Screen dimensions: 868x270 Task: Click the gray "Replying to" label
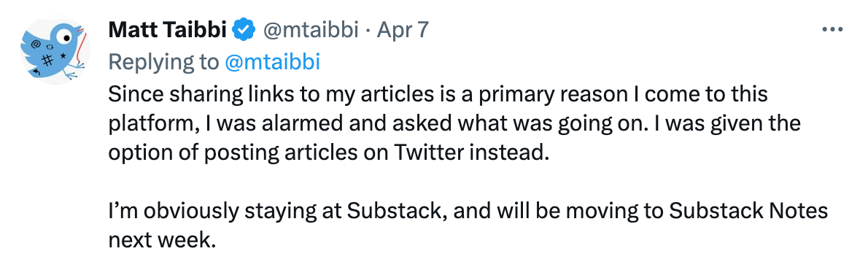164,62
